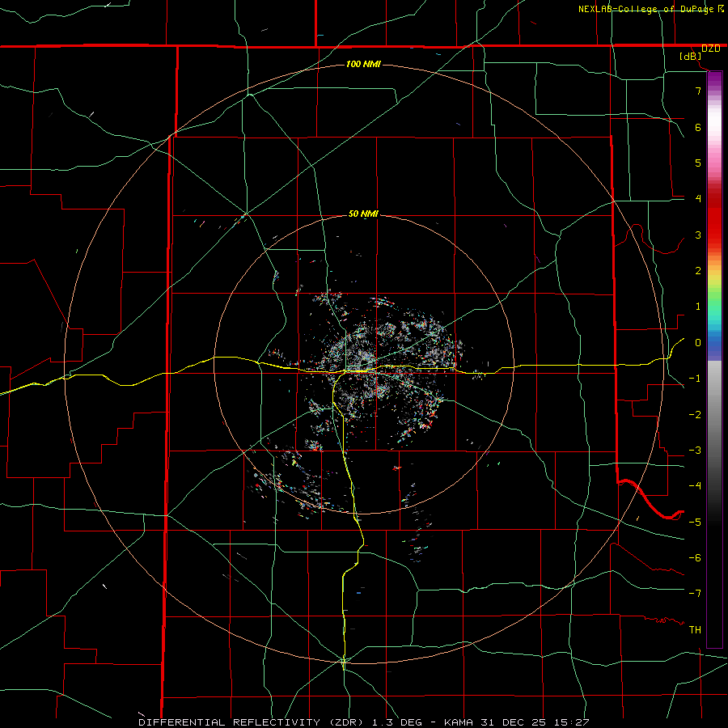Click the '-7' value on the color scale
Viewport: 728px width, 728px height.
tap(695, 594)
